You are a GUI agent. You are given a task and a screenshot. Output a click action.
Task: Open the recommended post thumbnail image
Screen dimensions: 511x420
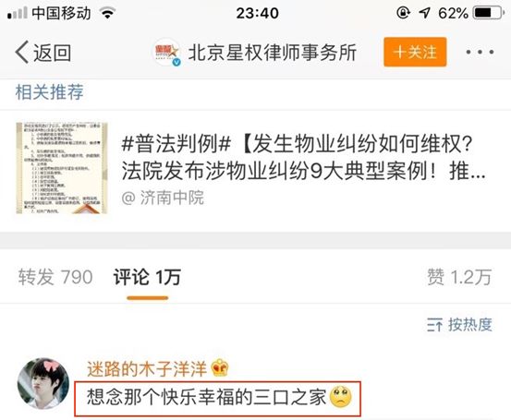[62, 168]
